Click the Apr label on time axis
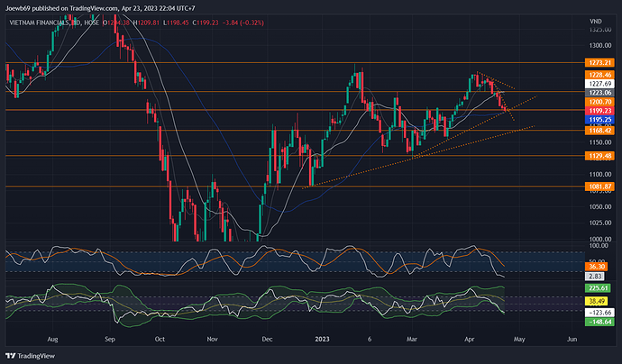The width and height of the screenshot is (622, 364). pyautogui.click(x=470, y=340)
